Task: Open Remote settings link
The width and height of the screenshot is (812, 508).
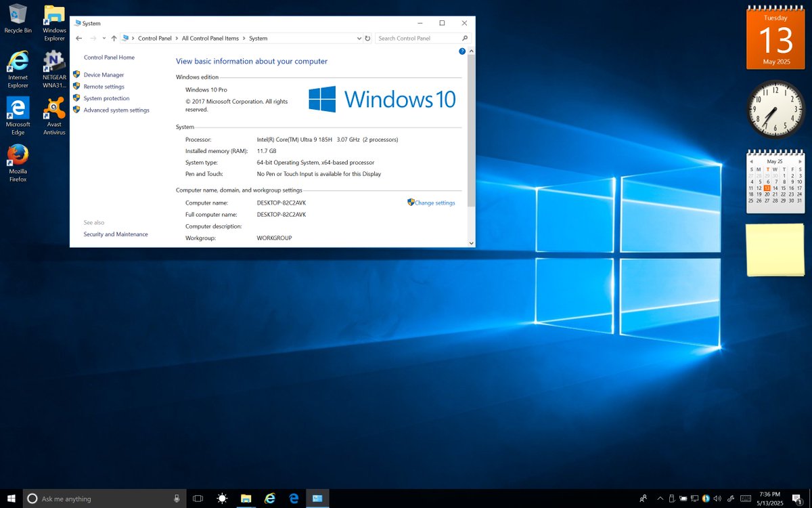Action: pos(104,87)
